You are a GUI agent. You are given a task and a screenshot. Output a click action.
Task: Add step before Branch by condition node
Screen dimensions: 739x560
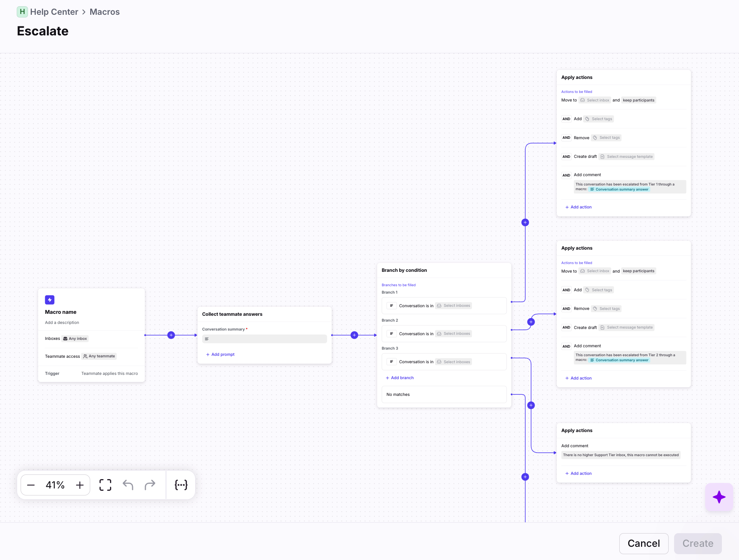click(354, 335)
